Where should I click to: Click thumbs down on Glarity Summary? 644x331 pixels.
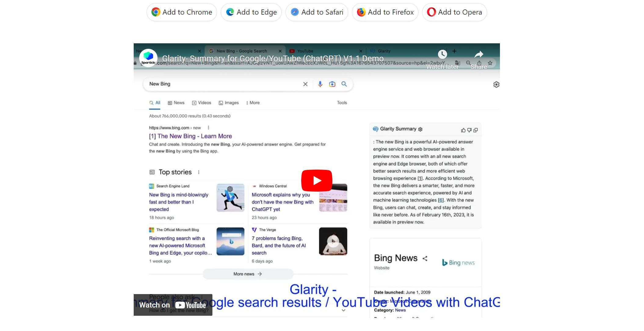coord(469,130)
